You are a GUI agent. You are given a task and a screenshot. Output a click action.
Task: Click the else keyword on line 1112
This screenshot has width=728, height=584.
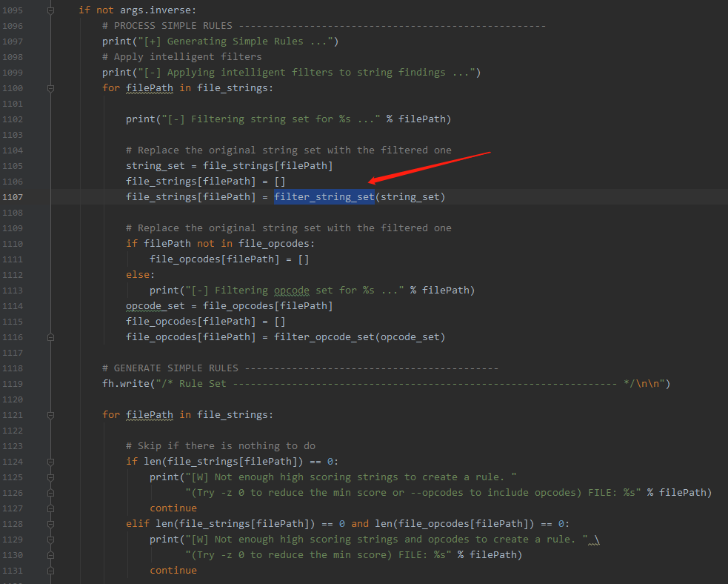click(x=138, y=274)
